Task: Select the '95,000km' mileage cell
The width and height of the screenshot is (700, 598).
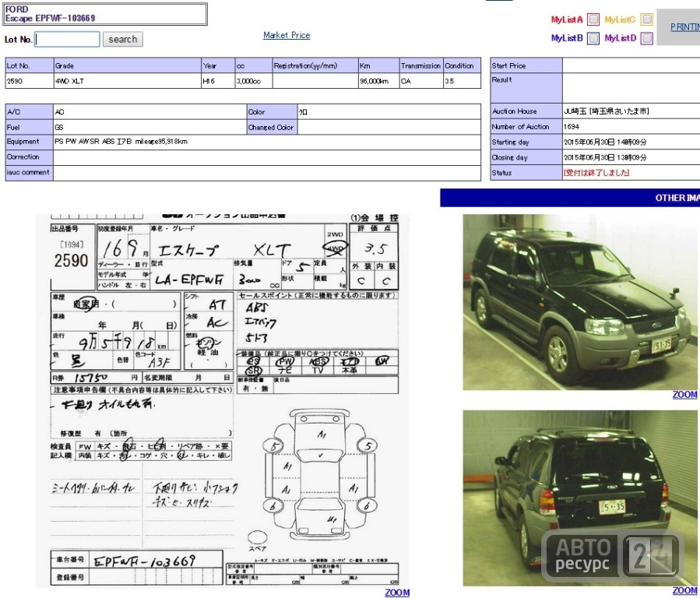Action: [378, 81]
